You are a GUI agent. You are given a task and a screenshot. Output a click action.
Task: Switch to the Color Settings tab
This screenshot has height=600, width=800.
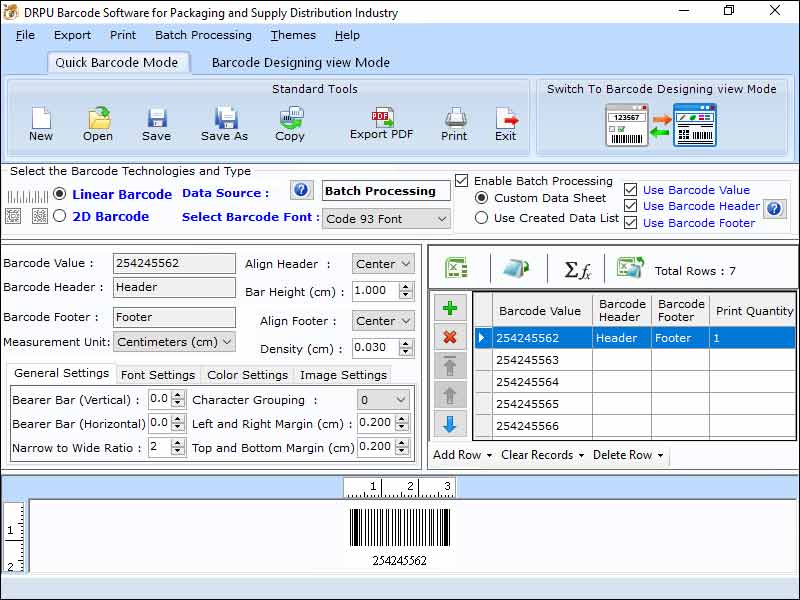pyautogui.click(x=247, y=375)
